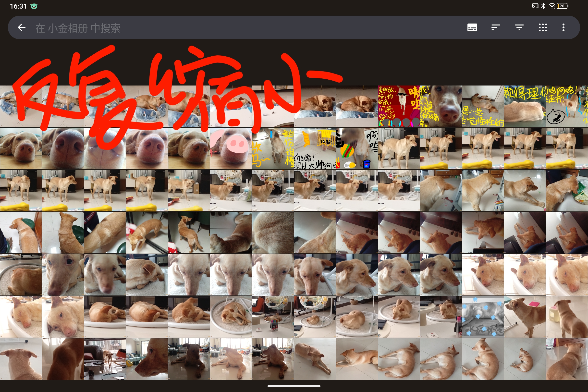This screenshot has height=392, width=588.
Task: Tap the battery indicator showing 20
Action: tap(563, 6)
